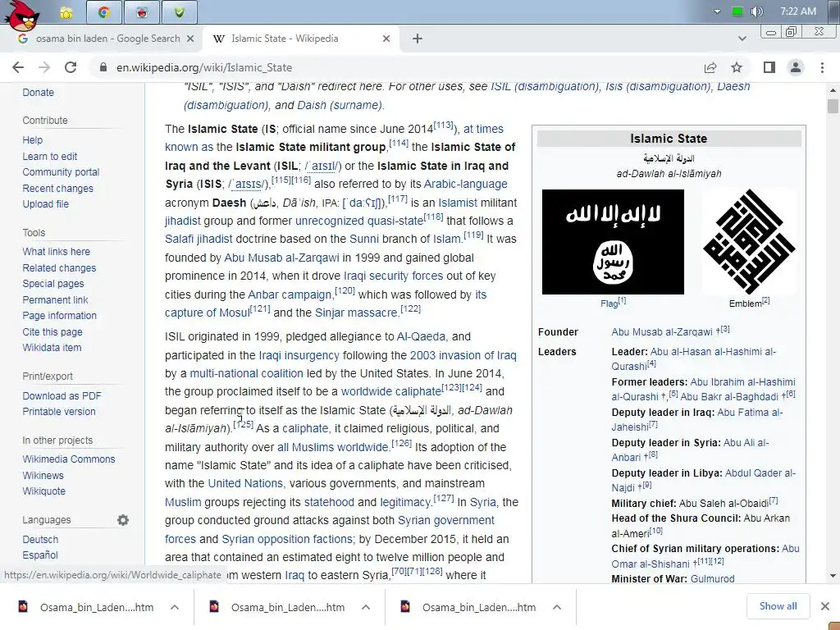
Task: Open the Donate sidebar link
Action: pos(38,92)
